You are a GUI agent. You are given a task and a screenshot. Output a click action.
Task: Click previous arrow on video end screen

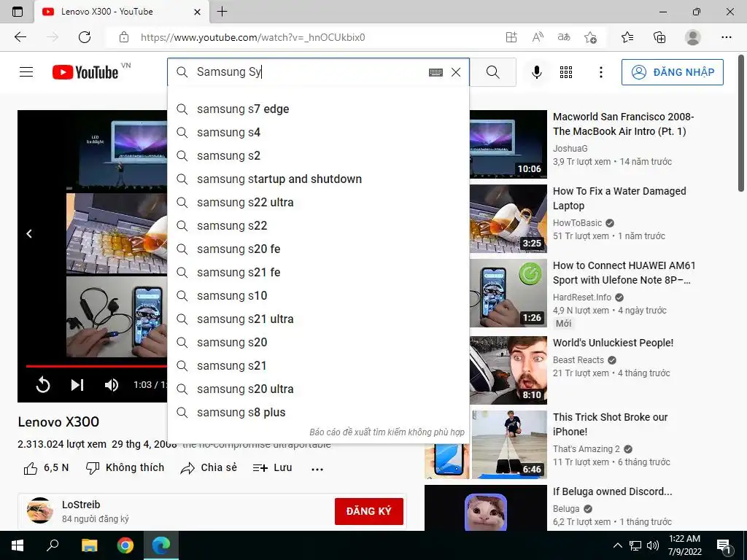pyautogui.click(x=29, y=234)
